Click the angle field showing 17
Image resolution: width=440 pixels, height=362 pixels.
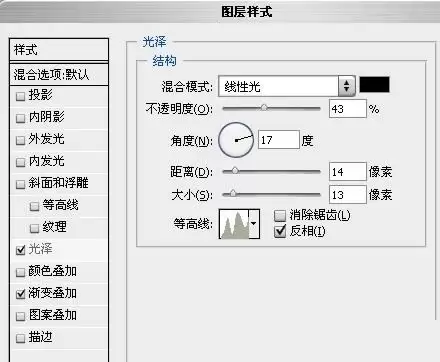(279, 140)
